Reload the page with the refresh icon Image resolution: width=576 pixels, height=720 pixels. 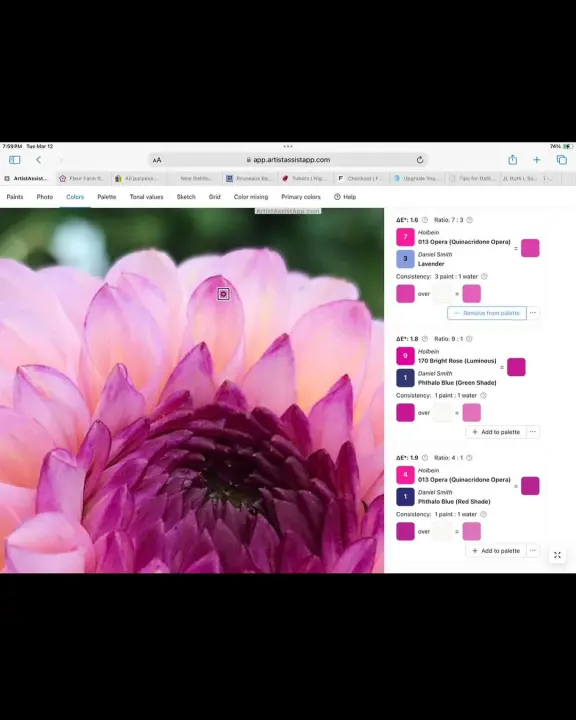pyautogui.click(x=420, y=160)
